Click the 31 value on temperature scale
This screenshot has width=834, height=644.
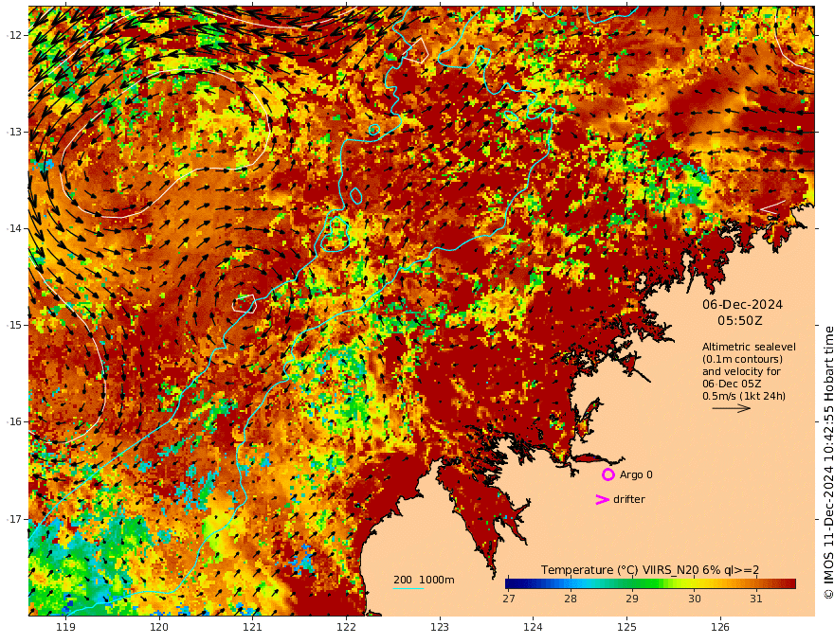click(756, 599)
